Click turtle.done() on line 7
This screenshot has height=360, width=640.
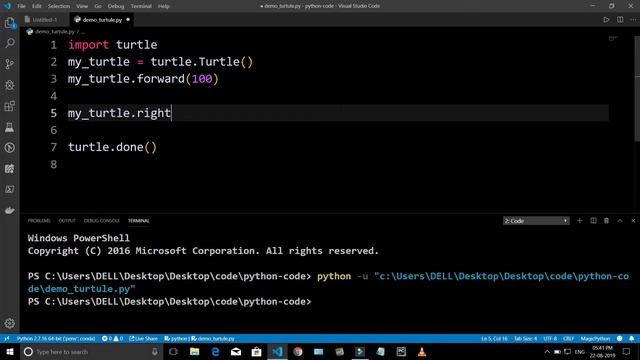click(112, 147)
